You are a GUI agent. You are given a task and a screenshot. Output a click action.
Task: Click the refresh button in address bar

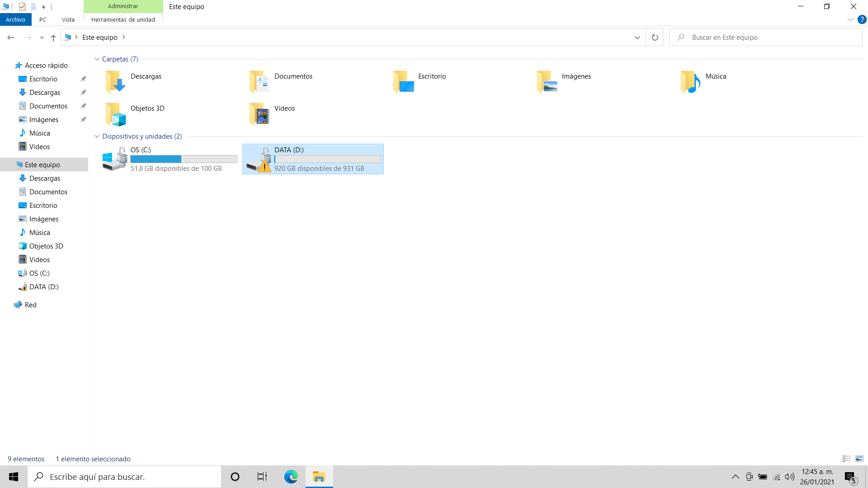tap(655, 38)
